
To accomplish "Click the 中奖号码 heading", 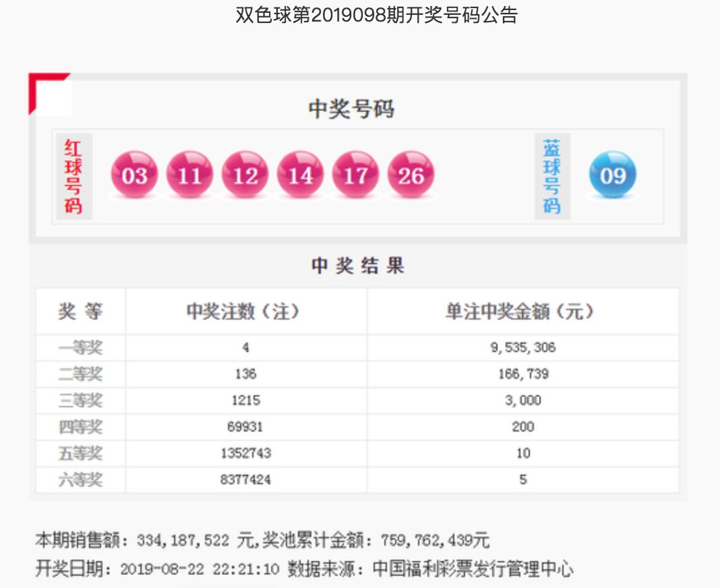I will click(351, 109).
